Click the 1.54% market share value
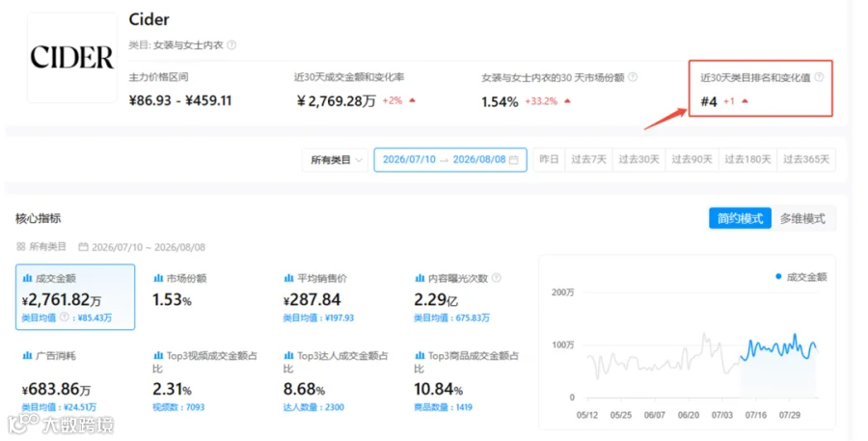 [500, 102]
